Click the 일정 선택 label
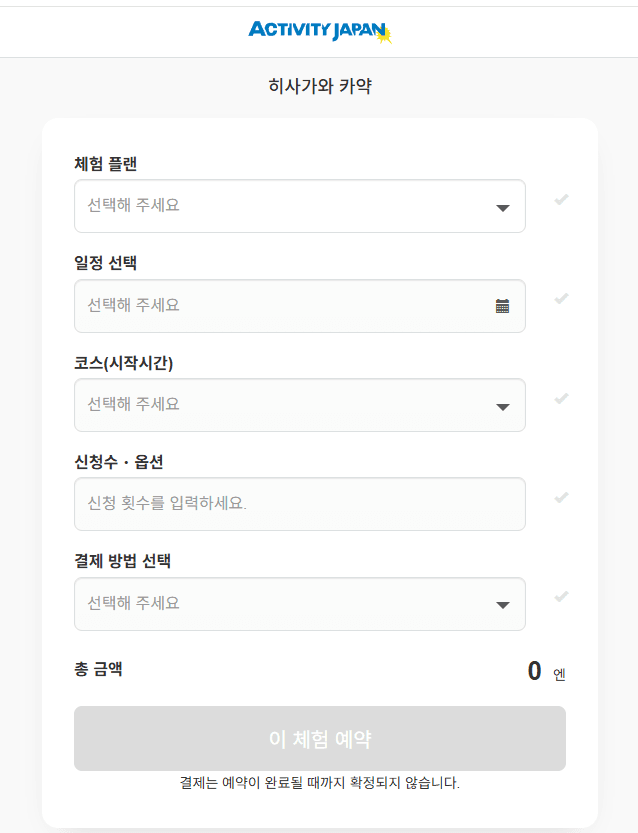638x833 pixels. [x=105, y=263]
